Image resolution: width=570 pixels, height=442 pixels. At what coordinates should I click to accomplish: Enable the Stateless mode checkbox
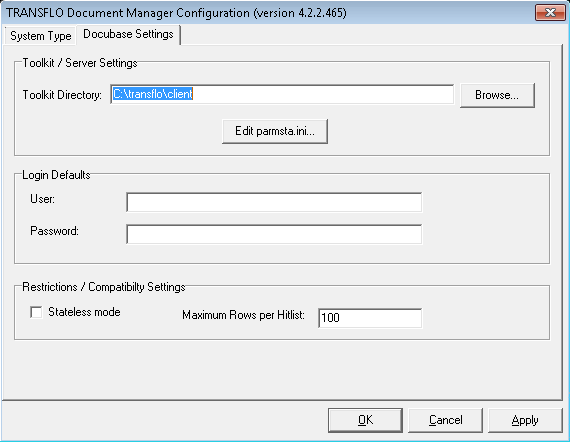[36, 312]
